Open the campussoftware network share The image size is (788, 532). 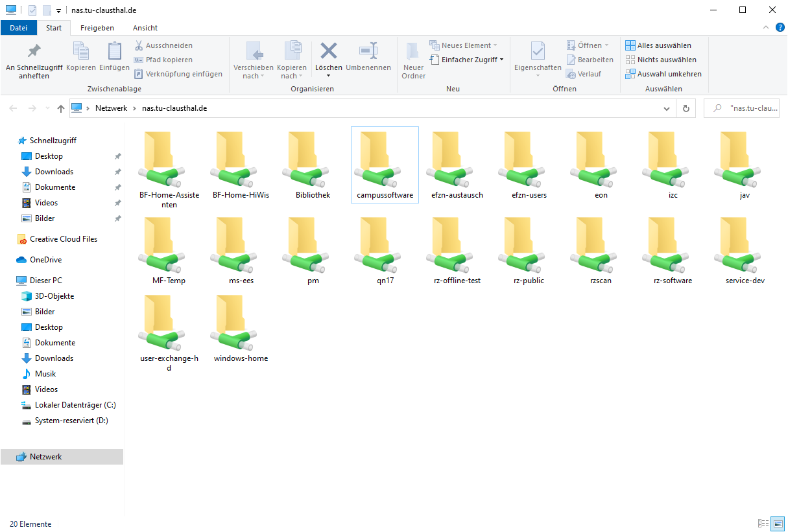(x=385, y=165)
